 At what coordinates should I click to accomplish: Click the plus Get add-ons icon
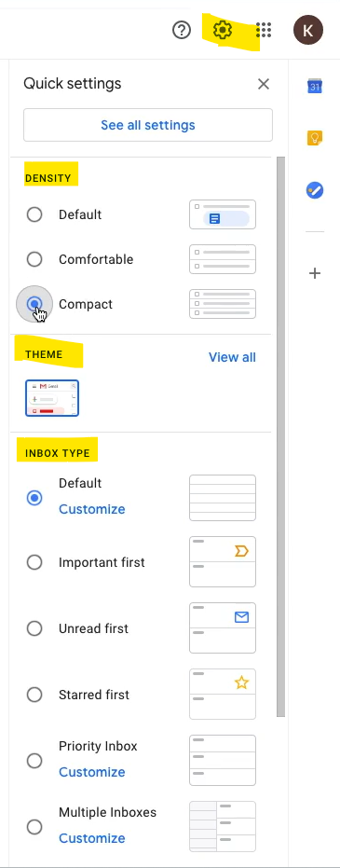(315, 273)
